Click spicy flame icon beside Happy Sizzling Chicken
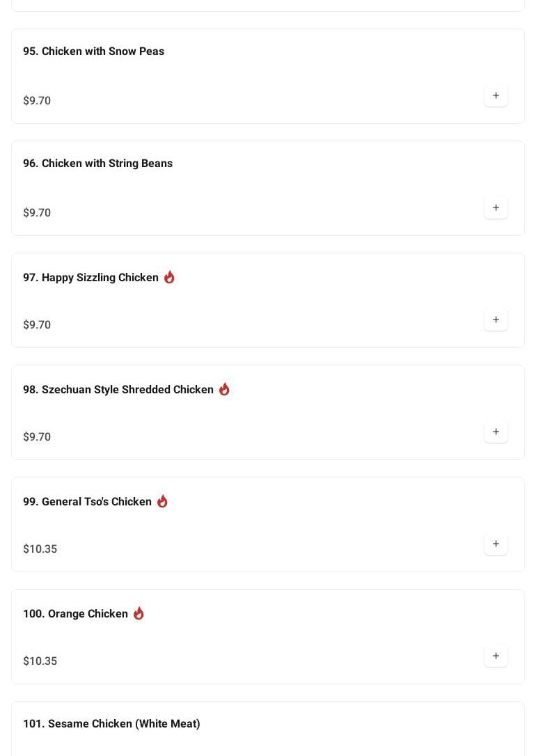The width and height of the screenshot is (536, 756). tap(169, 277)
